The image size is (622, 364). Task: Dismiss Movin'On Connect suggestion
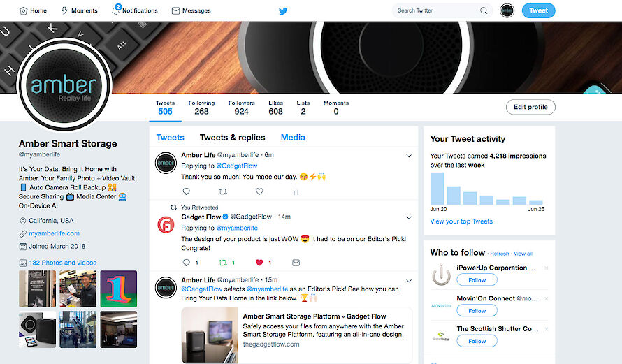(547, 298)
